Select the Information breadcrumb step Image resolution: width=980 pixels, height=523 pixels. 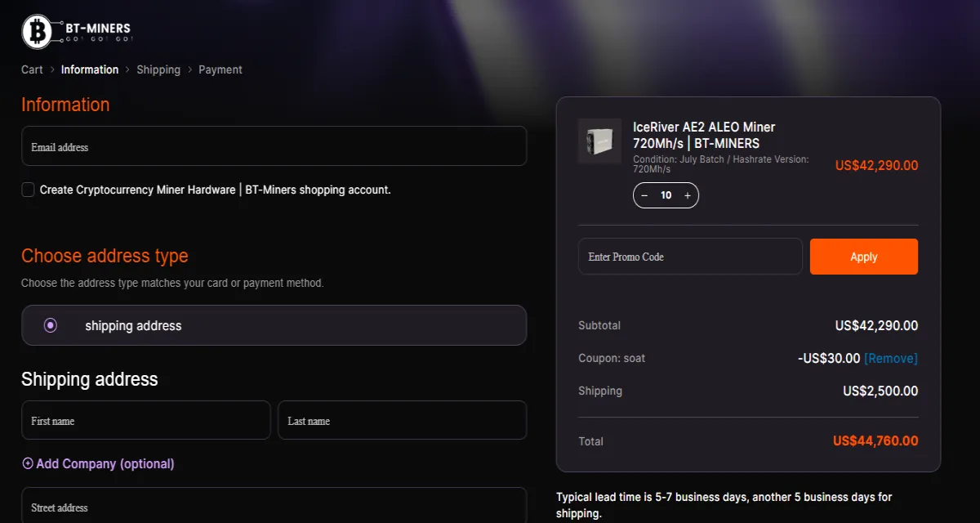[x=90, y=69]
